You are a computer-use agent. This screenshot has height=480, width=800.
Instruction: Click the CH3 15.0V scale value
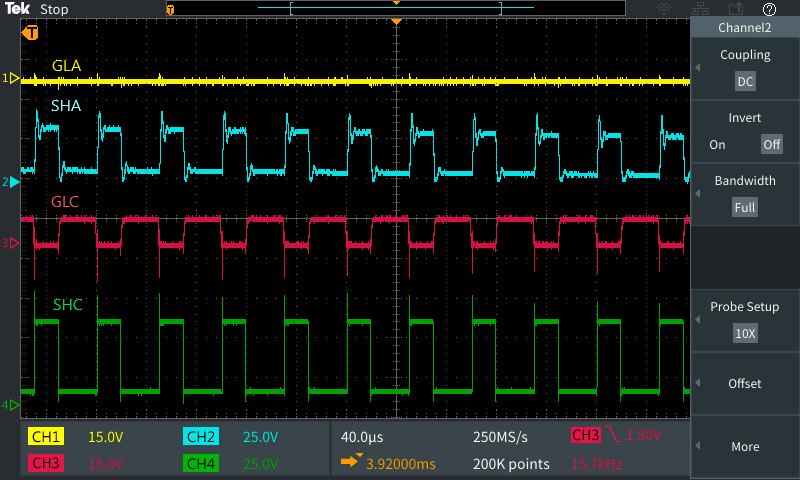click(106, 464)
